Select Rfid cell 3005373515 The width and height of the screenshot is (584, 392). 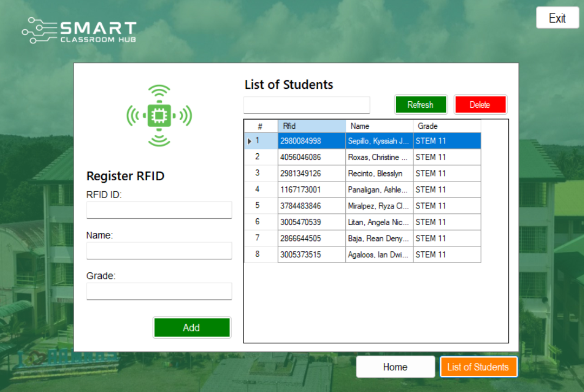click(312, 255)
